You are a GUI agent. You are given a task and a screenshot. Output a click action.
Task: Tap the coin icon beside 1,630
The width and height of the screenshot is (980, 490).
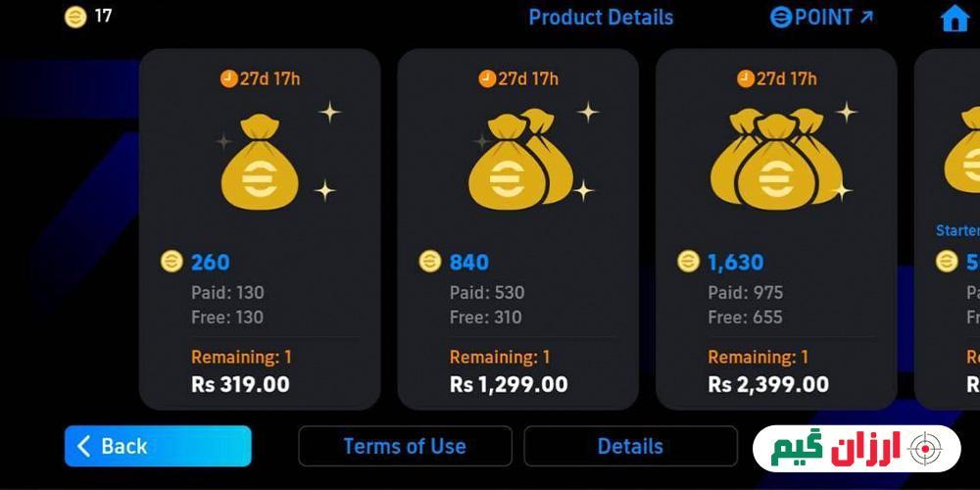[688, 262]
